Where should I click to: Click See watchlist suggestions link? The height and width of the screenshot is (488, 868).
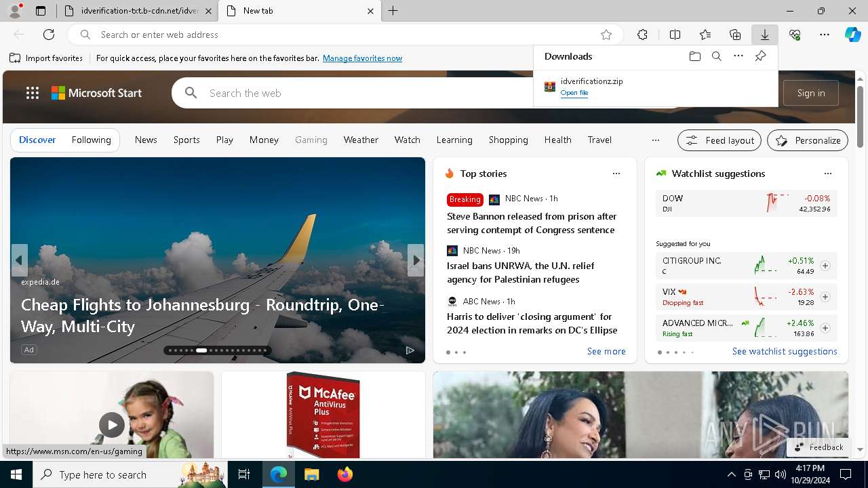point(785,351)
